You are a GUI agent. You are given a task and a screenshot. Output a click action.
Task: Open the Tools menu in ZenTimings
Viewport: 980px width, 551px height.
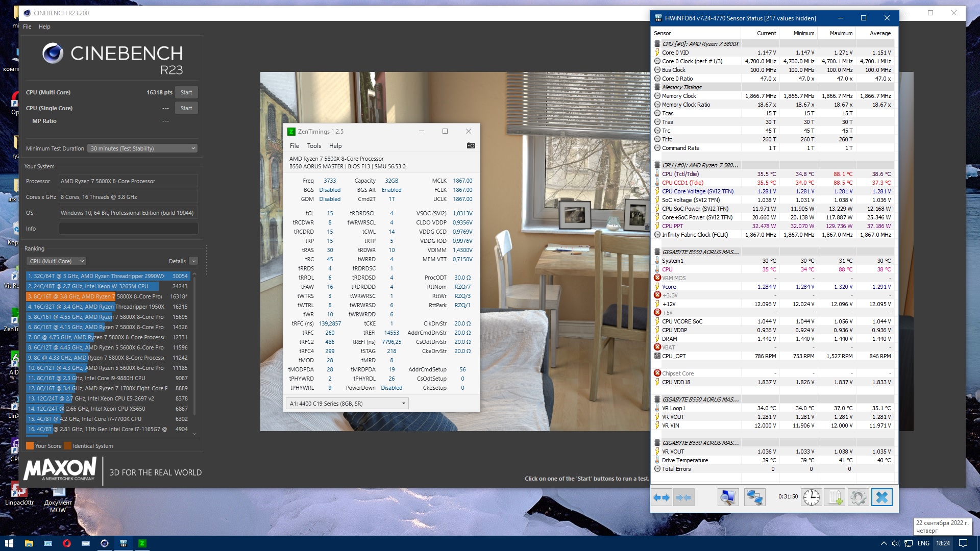(314, 146)
